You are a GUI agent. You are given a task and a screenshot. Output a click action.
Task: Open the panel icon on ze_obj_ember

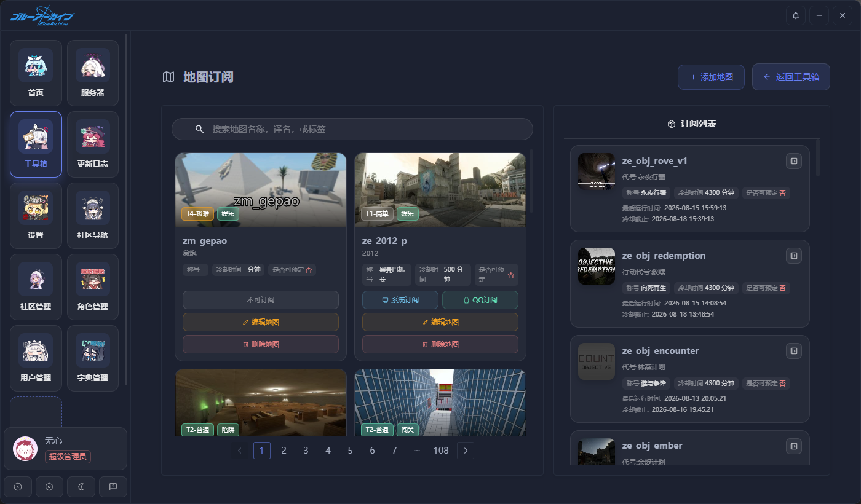[x=794, y=446]
